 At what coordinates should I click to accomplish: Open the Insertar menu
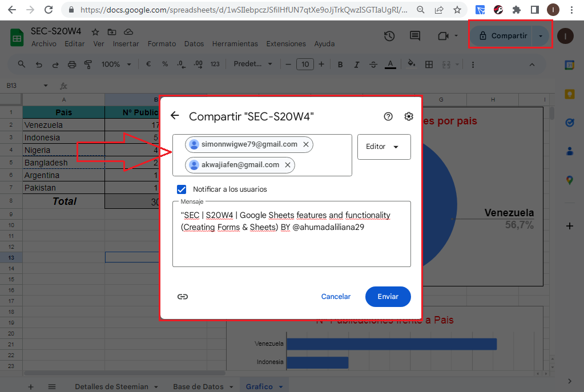pyautogui.click(x=126, y=44)
